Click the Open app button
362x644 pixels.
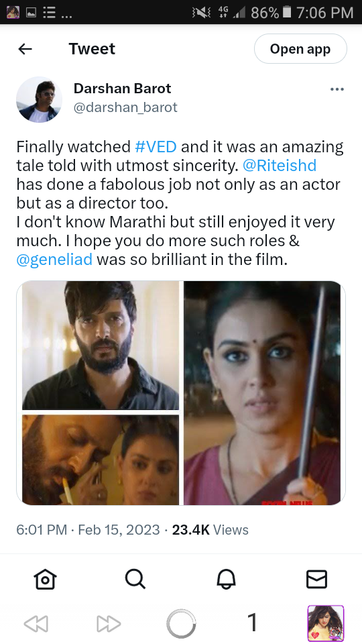coord(300,49)
